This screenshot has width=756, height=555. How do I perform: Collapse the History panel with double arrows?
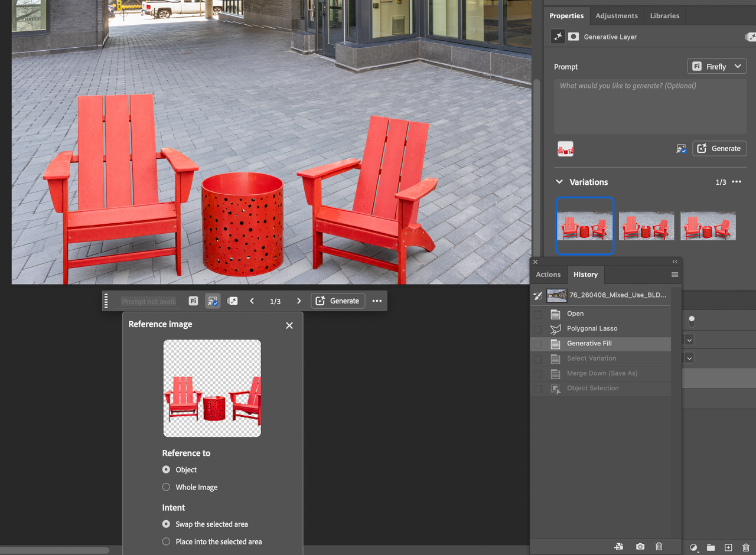pyautogui.click(x=674, y=262)
